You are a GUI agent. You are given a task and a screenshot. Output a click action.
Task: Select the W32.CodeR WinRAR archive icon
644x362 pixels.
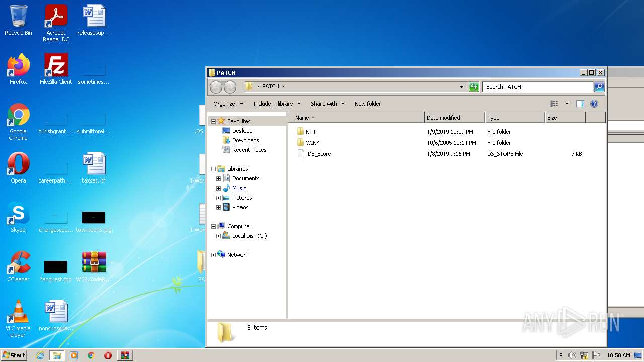click(x=94, y=266)
